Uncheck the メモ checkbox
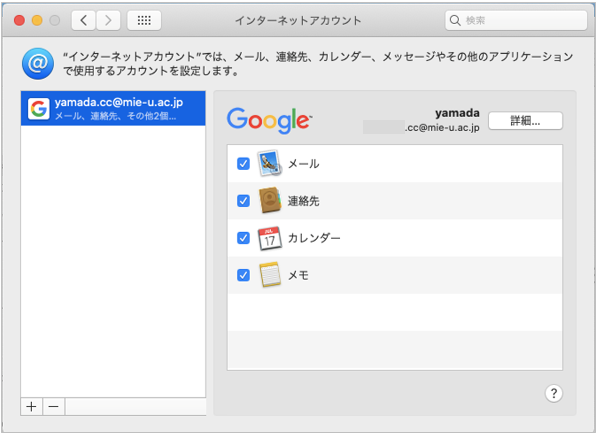 [243, 275]
